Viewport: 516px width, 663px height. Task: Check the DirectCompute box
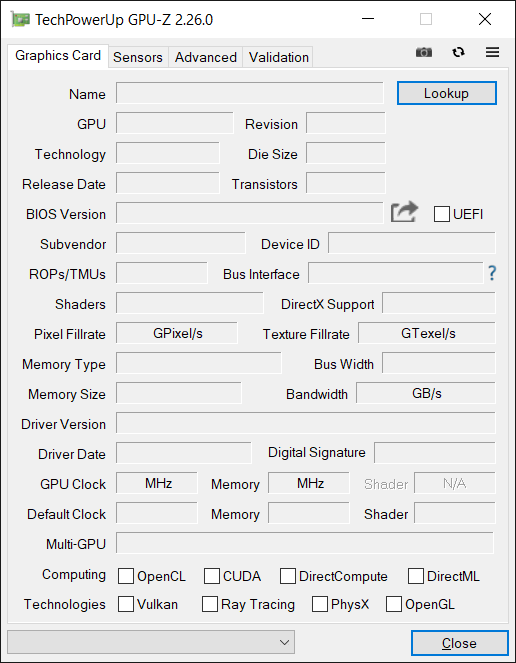click(288, 576)
